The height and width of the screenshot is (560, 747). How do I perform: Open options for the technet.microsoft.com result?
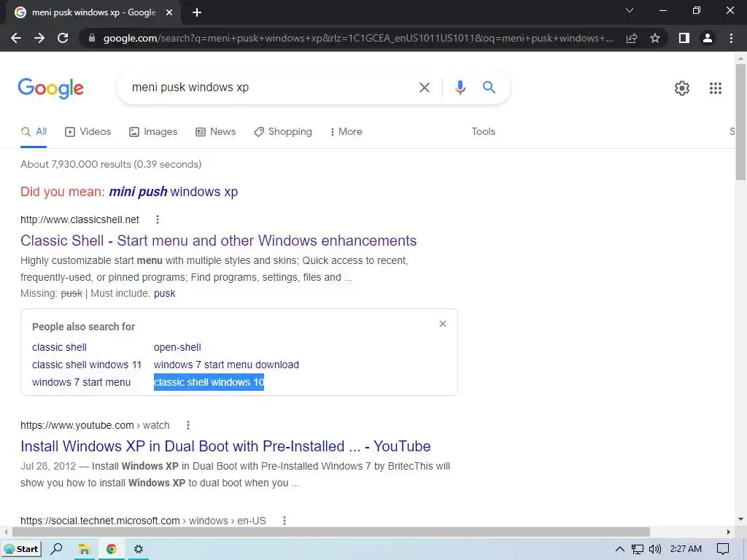pyautogui.click(x=285, y=521)
